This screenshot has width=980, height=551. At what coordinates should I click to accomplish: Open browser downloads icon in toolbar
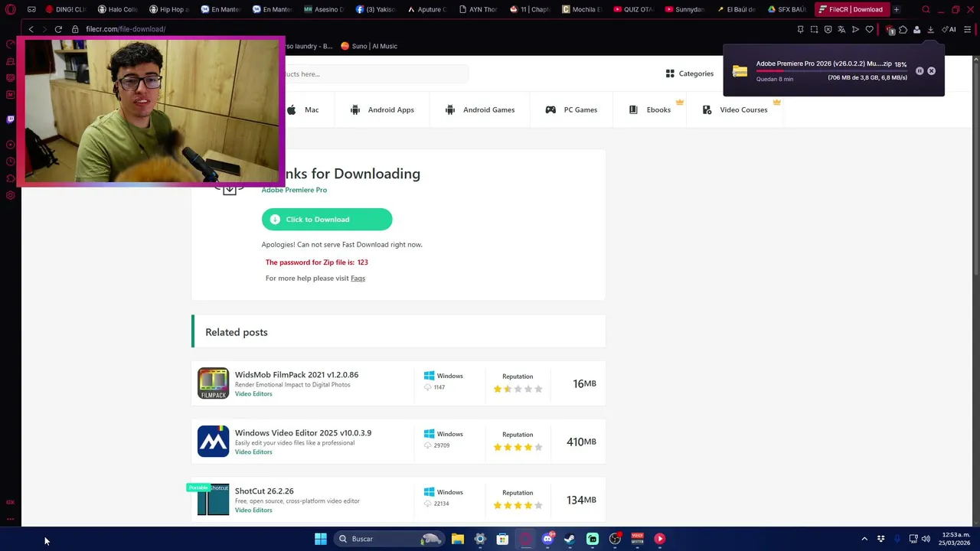930,29
